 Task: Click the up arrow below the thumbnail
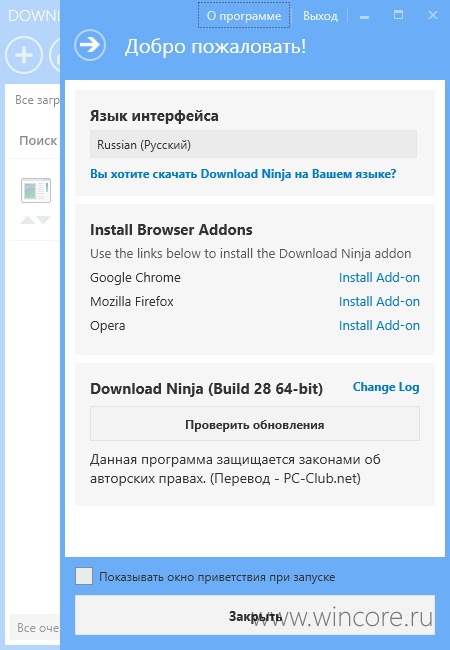coord(28,220)
